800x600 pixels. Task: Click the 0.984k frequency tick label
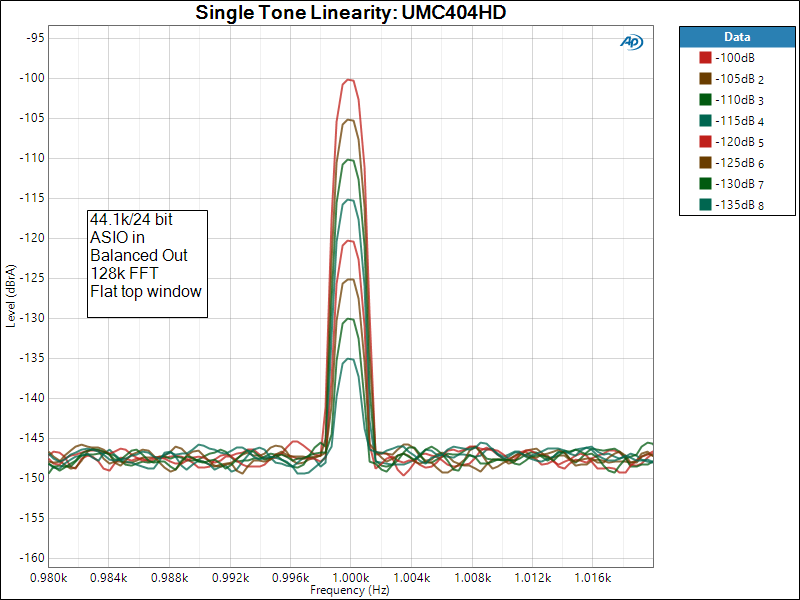pyautogui.click(x=109, y=578)
